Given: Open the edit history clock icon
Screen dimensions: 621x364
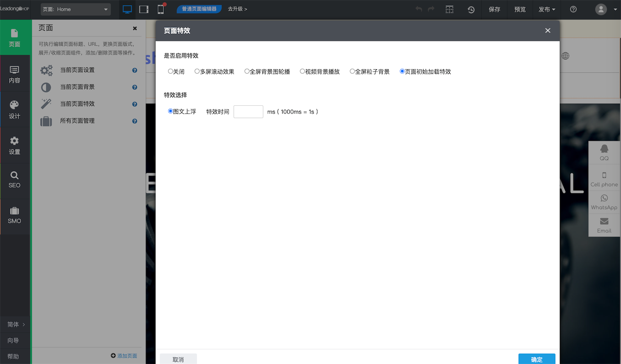Looking at the screenshot, I should click(x=471, y=9).
